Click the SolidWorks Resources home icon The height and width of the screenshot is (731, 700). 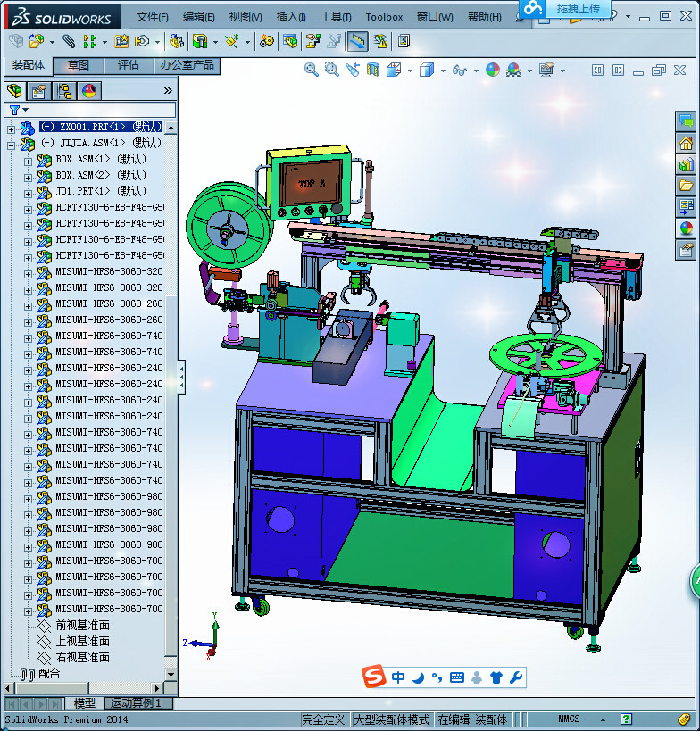click(x=686, y=143)
